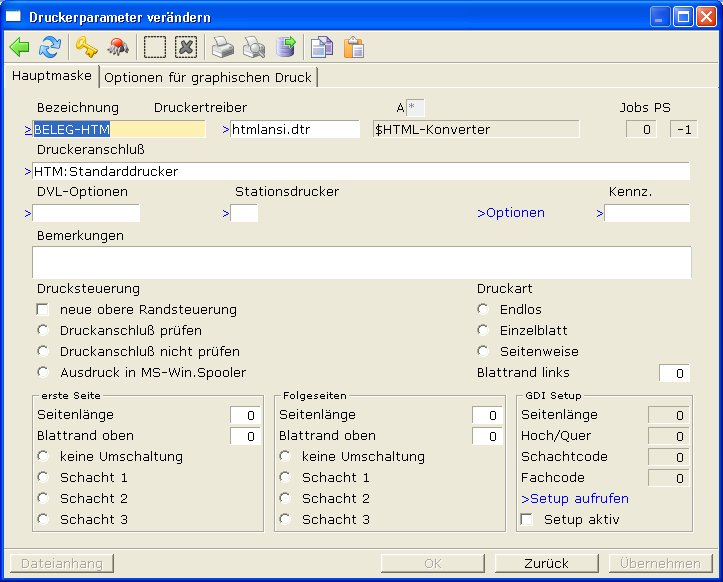Switch to Optionen für graphischen Druck tab
This screenshot has width=723, height=582.
208,77
